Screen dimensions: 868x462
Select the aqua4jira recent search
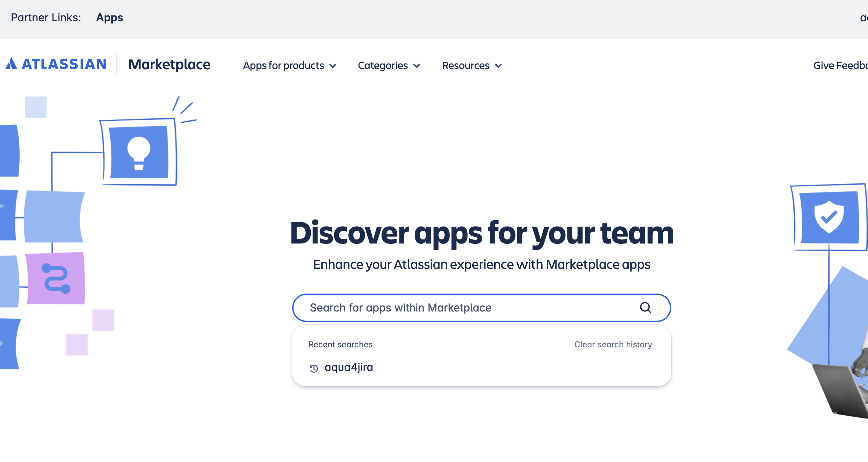349,367
